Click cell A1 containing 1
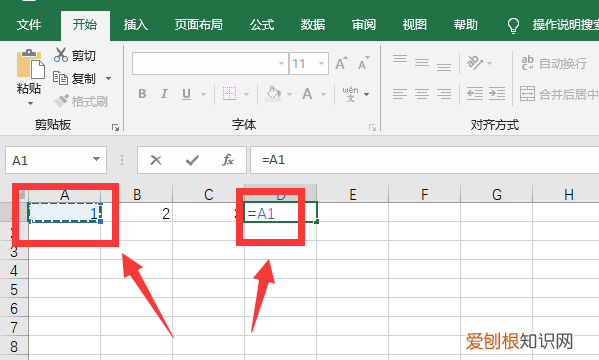 click(x=65, y=213)
